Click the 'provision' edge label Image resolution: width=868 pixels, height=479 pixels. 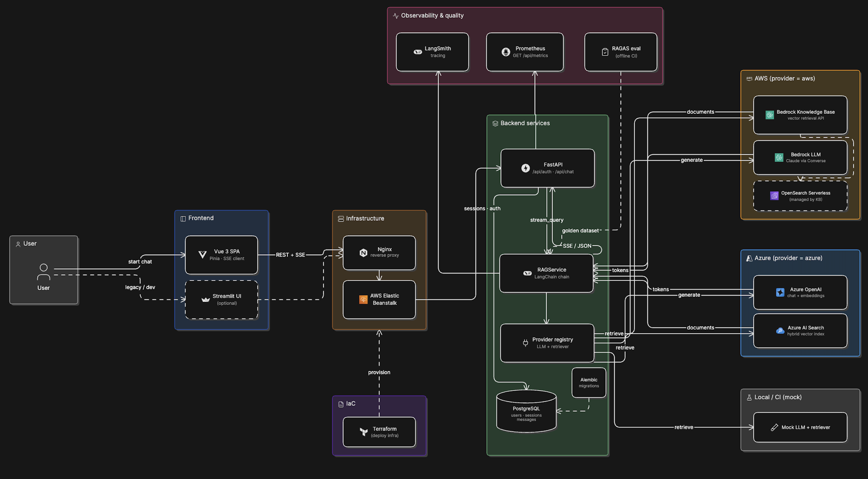point(379,372)
